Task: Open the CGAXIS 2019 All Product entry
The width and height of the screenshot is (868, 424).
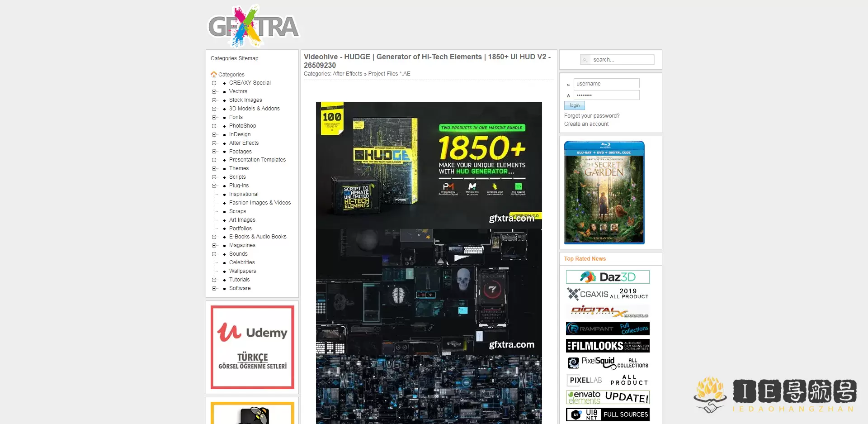Action: pos(608,294)
